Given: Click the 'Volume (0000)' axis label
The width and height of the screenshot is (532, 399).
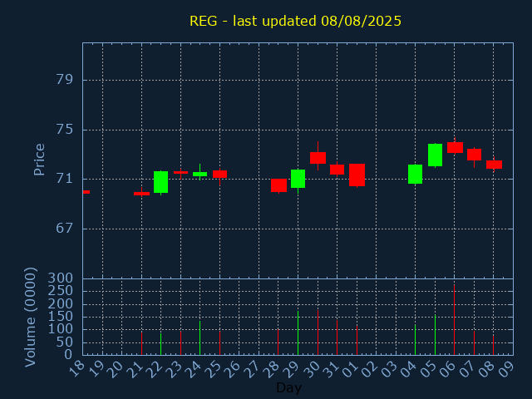Looking at the screenshot, I should coord(30,318).
